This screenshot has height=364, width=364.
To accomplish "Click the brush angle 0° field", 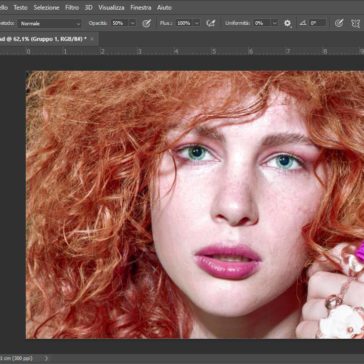I will click(x=318, y=23).
